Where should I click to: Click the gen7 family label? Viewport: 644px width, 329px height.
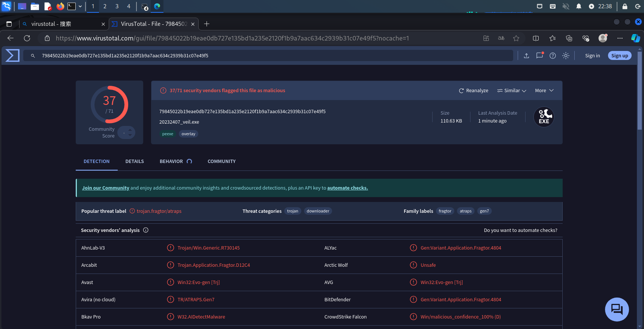pos(484,211)
